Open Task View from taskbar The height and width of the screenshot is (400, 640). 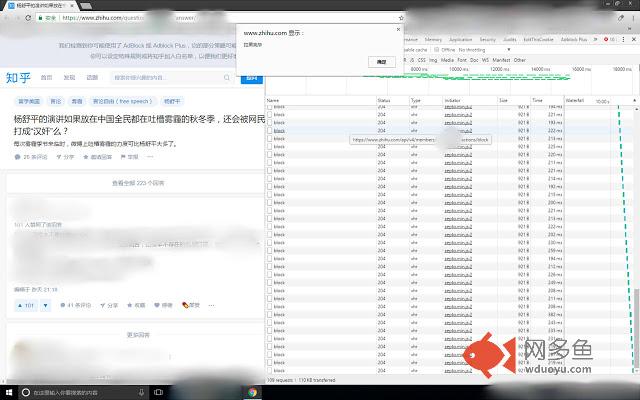pos(158,393)
